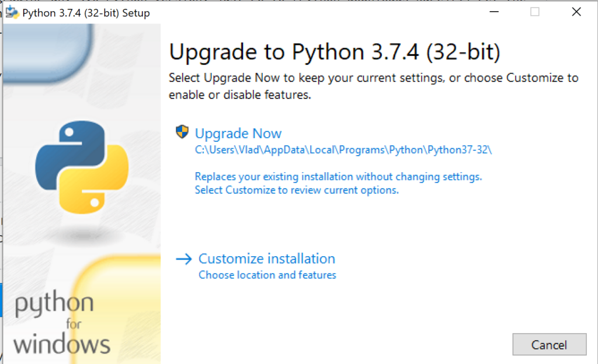Click the Python37-32 installation path text

point(343,150)
